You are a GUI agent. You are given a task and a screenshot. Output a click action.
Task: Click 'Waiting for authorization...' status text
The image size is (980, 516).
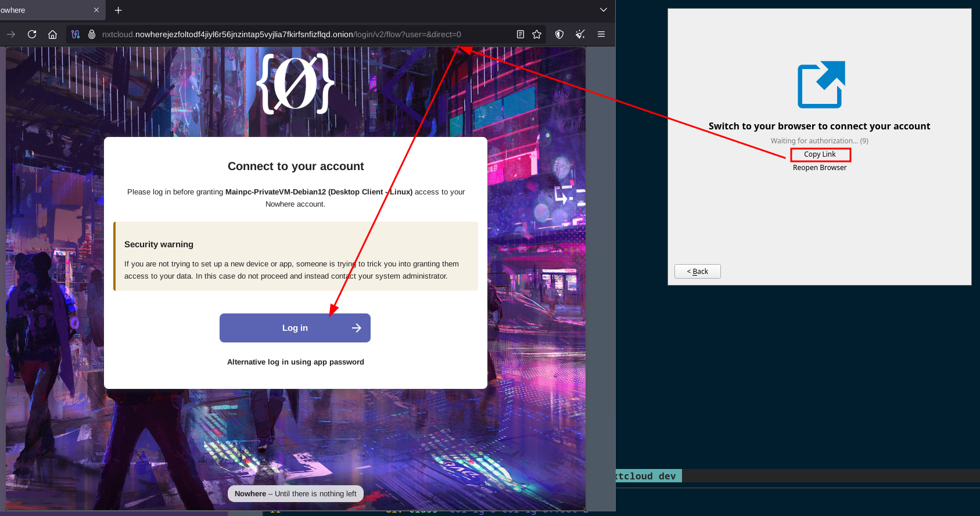(x=820, y=140)
